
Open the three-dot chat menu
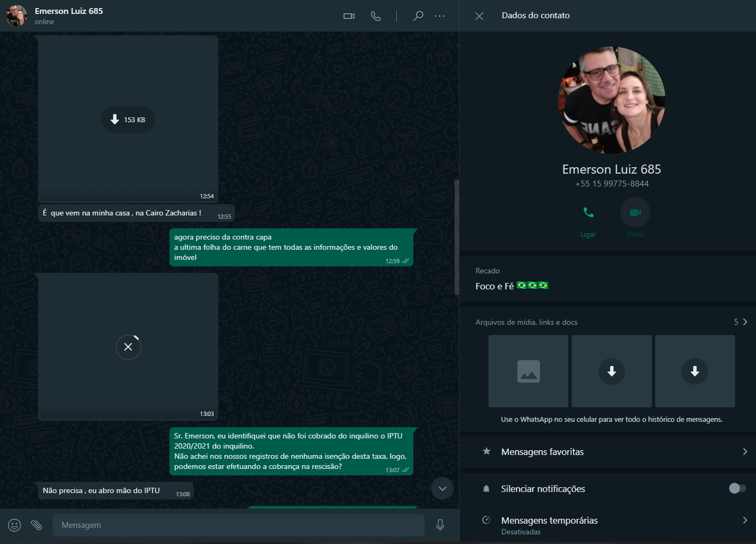click(440, 16)
